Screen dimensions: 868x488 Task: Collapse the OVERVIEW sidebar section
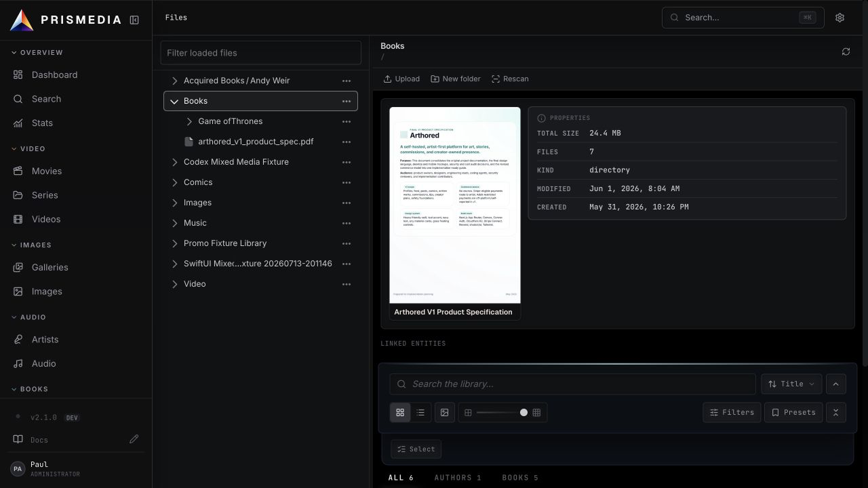38,52
